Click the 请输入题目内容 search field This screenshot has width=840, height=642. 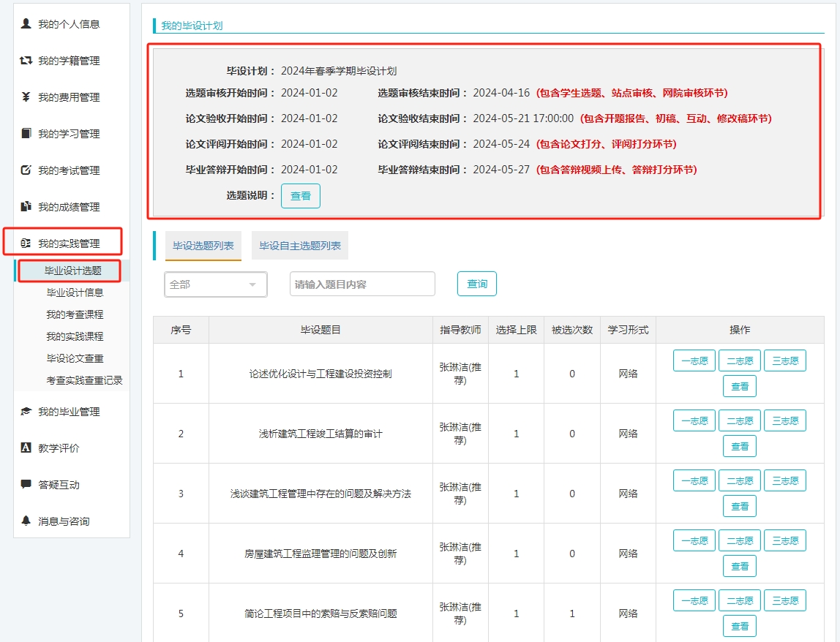[x=362, y=284]
